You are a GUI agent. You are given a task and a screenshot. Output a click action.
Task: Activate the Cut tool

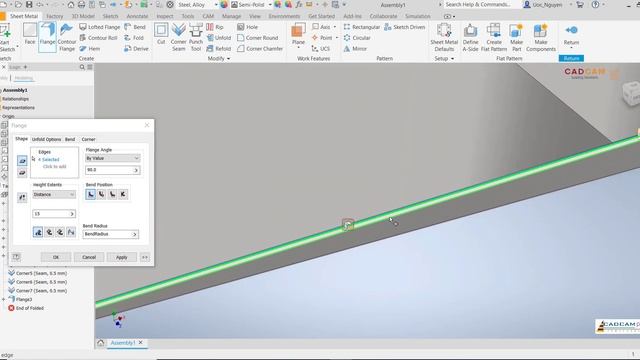pos(161,34)
